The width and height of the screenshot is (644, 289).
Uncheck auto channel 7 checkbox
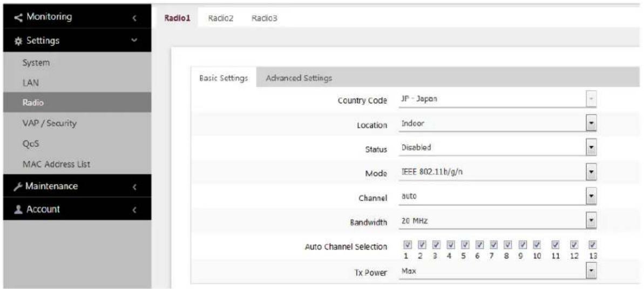point(493,245)
